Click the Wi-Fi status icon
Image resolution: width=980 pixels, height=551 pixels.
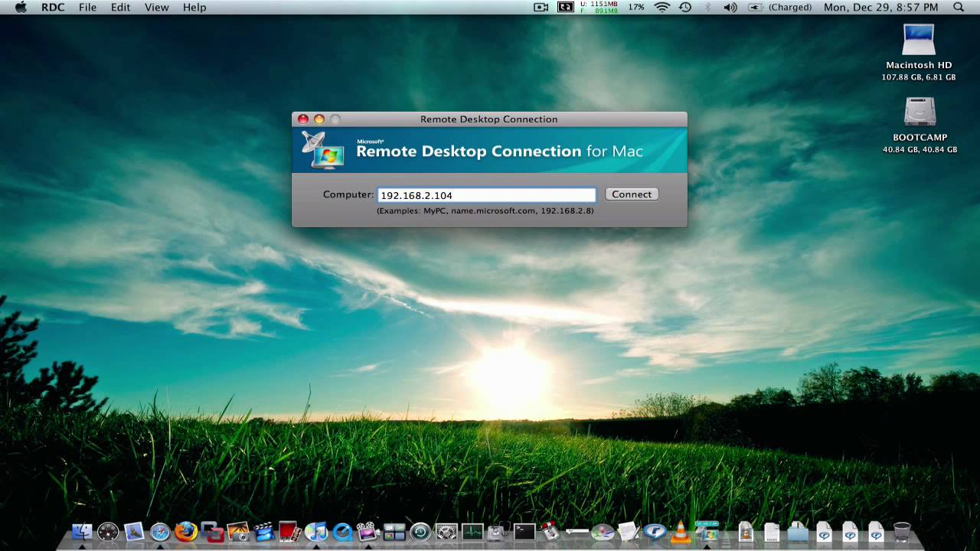661,7
